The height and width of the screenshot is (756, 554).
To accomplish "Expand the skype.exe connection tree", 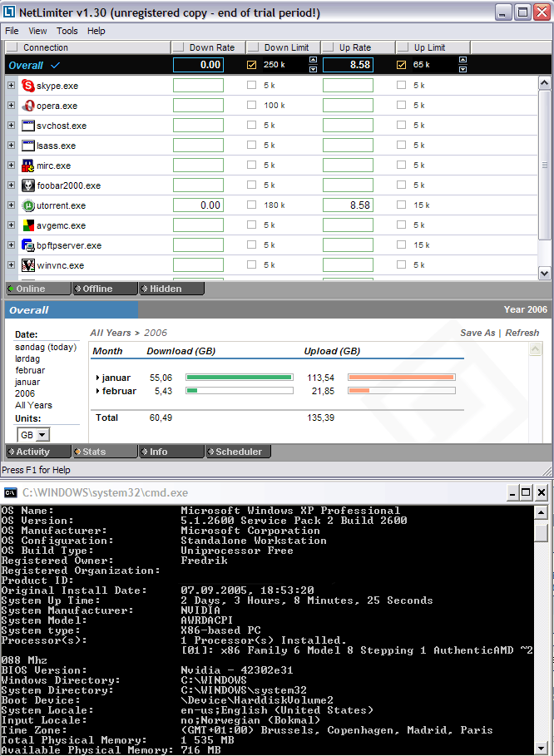I will [11, 86].
